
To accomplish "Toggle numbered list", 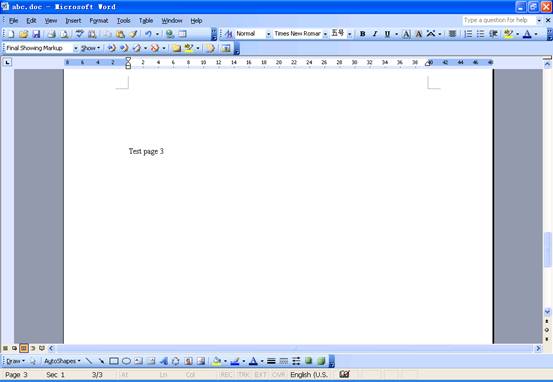I will pos(468,34).
